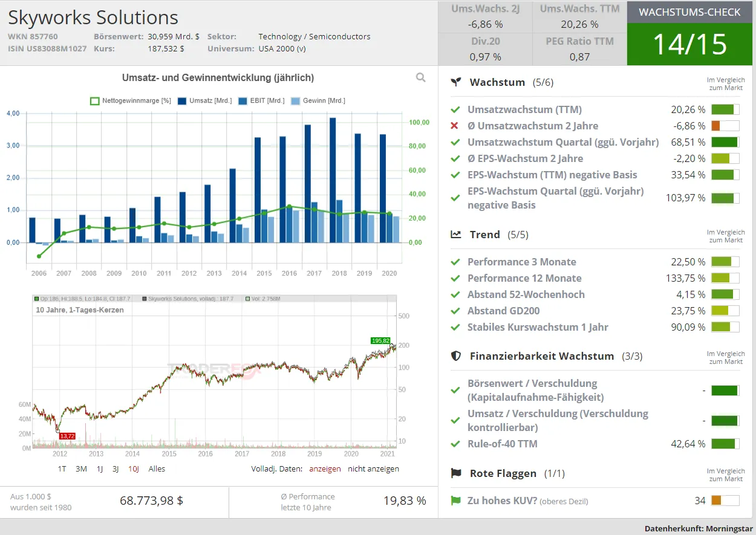Click the 195,82 green price label
The height and width of the screenshot is (535, 756).
click(380, 340)
